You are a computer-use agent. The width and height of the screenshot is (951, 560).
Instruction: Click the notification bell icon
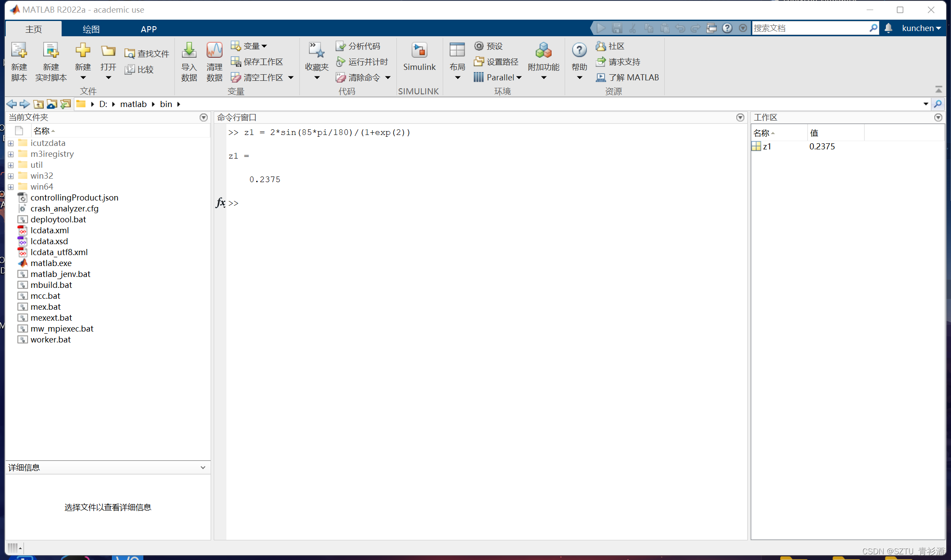[x=888, y=28]
